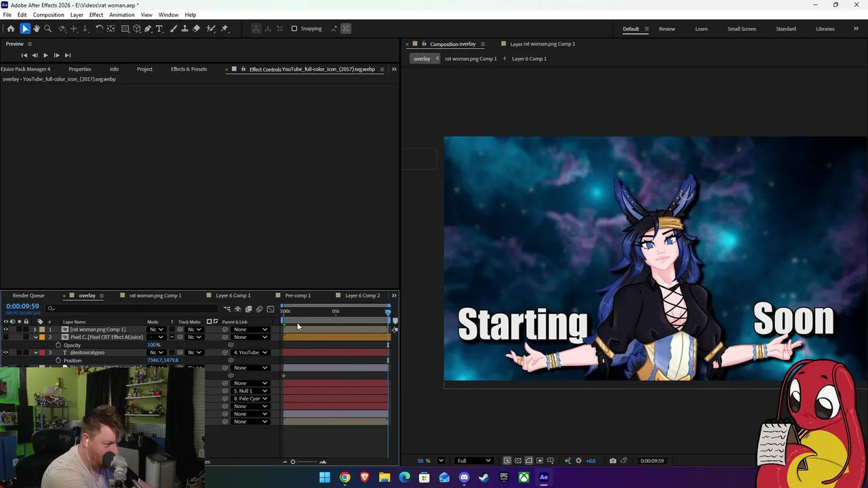
Task: Collapse the @astraxcalypso layer properties
Action: 35,352
